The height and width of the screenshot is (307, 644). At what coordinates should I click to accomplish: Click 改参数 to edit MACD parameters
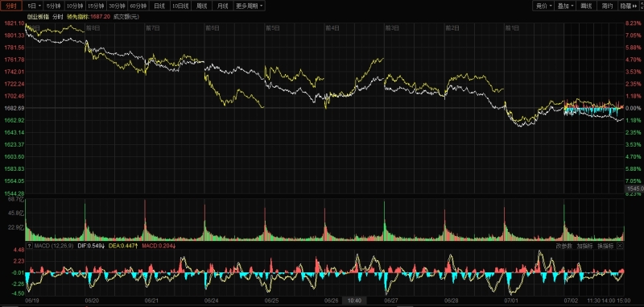(564, 246)
